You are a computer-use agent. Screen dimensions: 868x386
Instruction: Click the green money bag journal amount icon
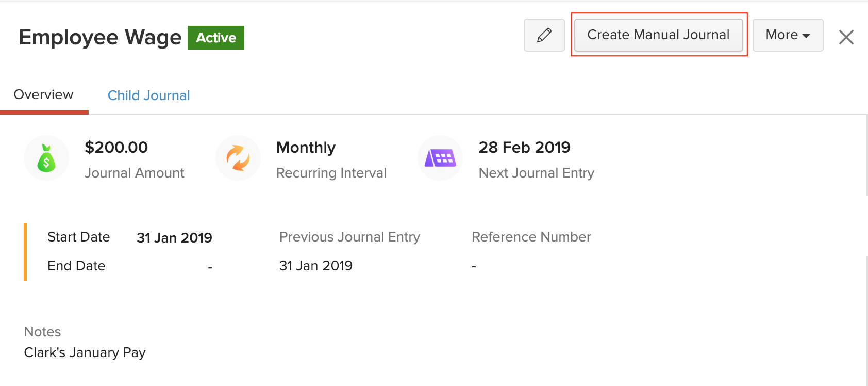coord(46,158)
